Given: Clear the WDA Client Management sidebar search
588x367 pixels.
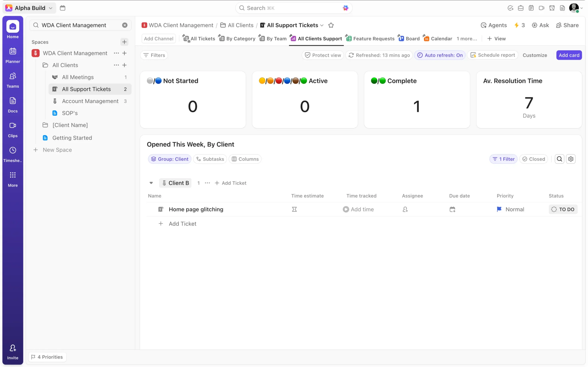Looking at the screenshot, I should (x=125, y=25).
